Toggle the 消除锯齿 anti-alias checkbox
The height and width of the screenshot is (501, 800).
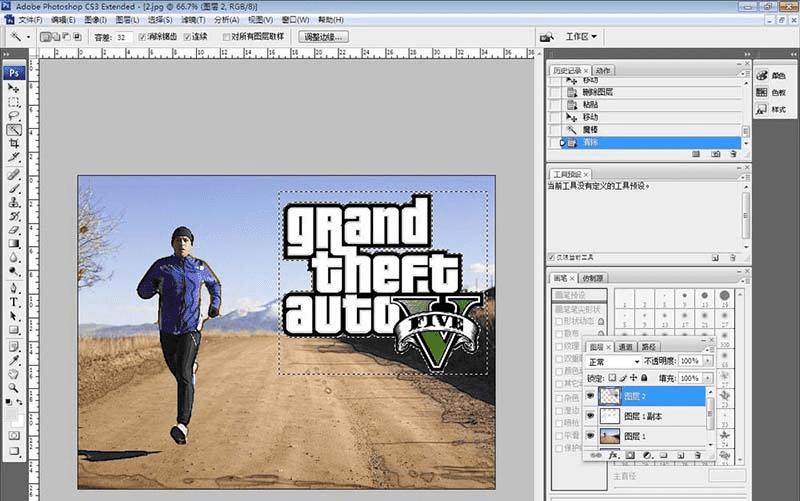[142, 37]
